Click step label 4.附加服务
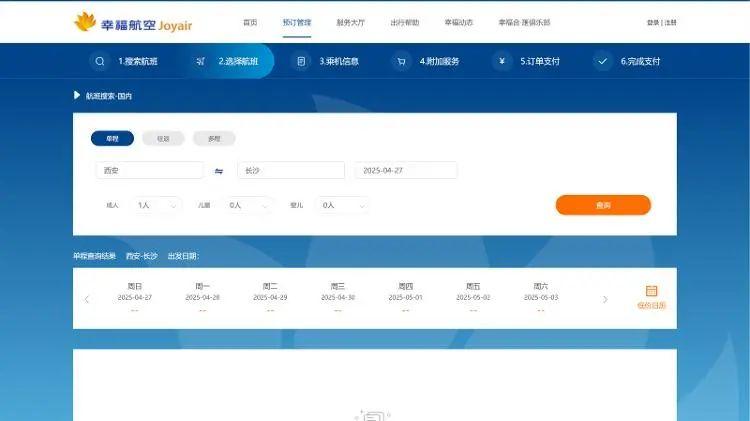Image resolution: width=750 pixels, height=421 pixels. click(x=440, y=61)
